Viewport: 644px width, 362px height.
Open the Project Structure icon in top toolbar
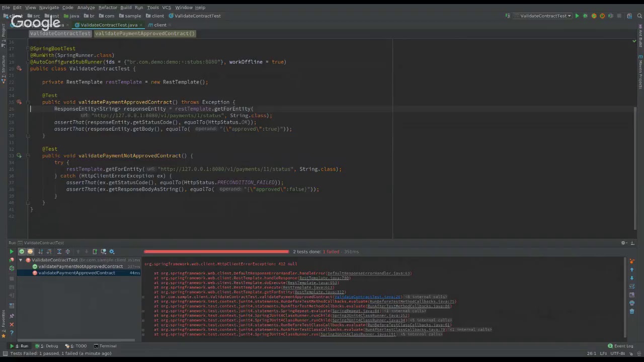(x=629, y=16)
